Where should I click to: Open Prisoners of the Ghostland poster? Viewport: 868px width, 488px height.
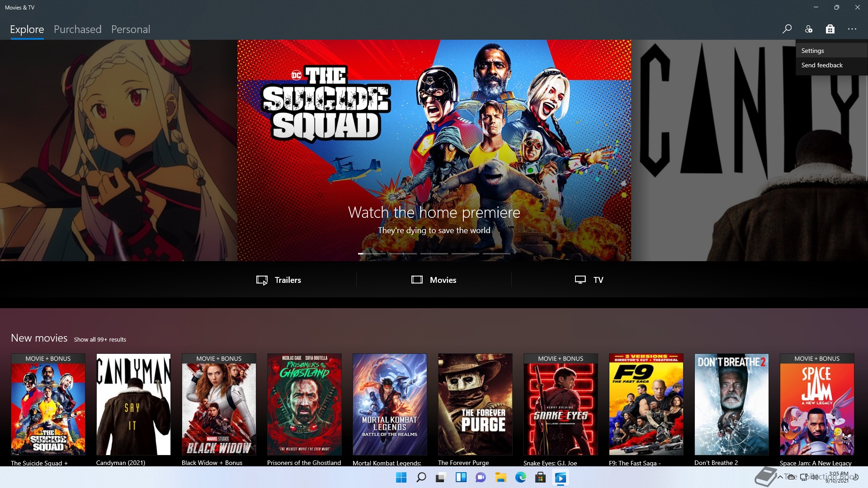click(304, 404)
